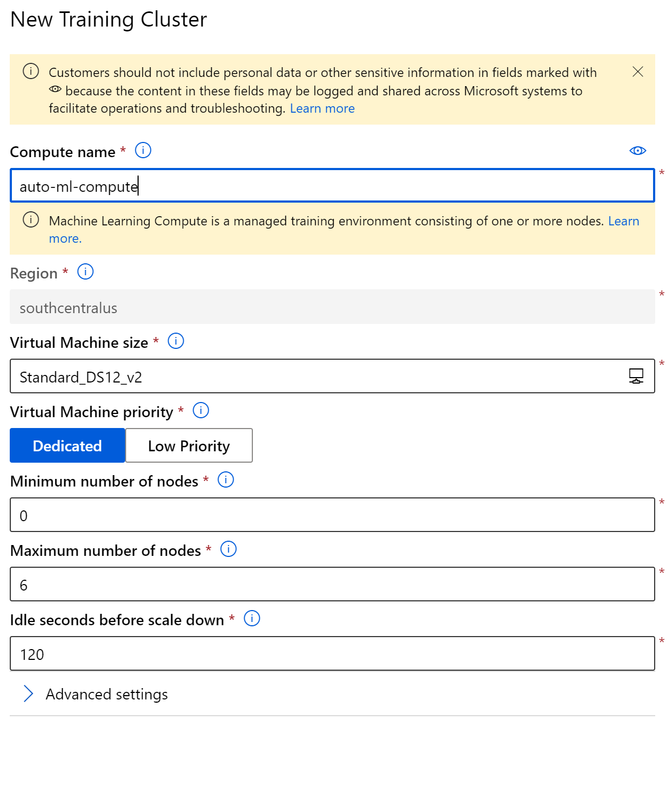The width and height of the screenshot is (672, 791).
Task: Click info icon beside Region label
Action: point(86,271)
